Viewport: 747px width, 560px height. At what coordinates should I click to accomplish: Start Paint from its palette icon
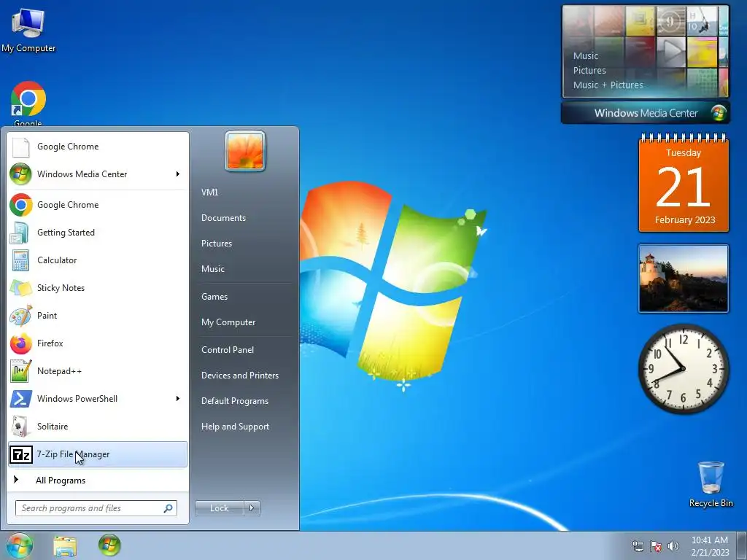(20, 315)
